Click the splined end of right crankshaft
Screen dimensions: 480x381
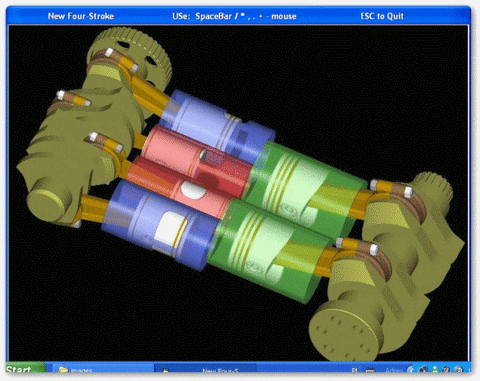point(433,188)
